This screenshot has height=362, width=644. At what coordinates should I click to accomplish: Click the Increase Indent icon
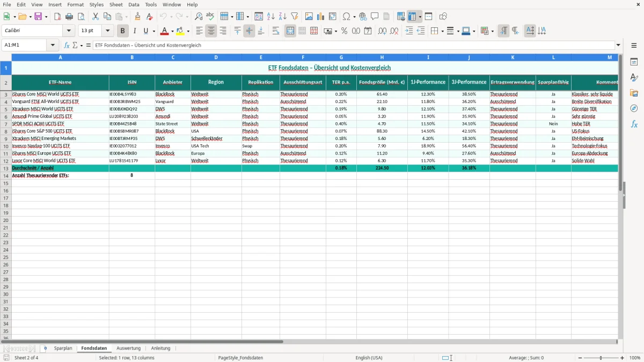(409, 31)
